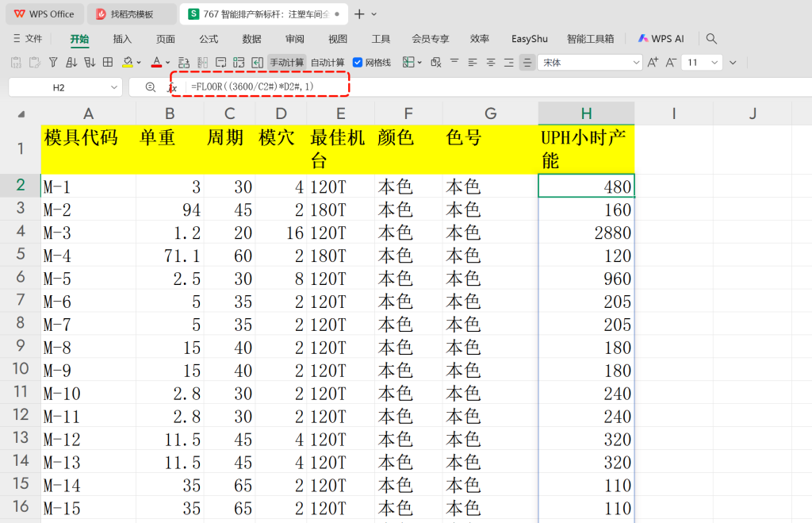Open the fill color dropdown arrow
The image size is (812, 523).
click(139, 63)
